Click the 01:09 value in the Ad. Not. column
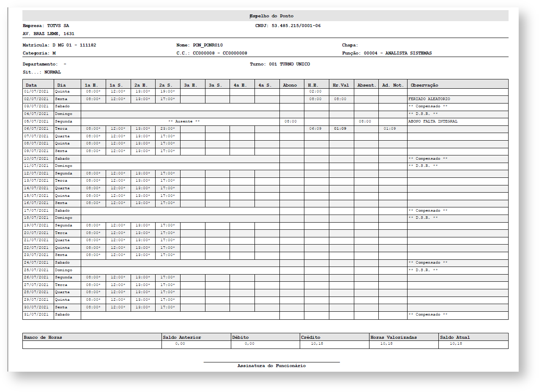539x392 pixels. (x=390, y=129)
